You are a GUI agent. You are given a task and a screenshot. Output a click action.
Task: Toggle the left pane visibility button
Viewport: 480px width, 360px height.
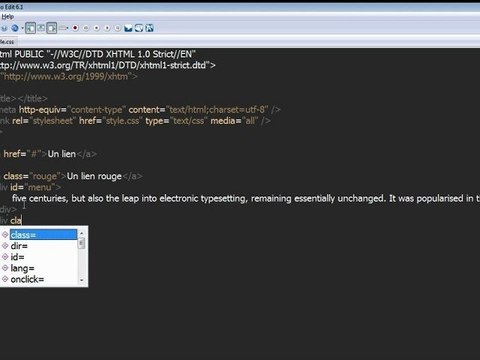click(30, 28)
